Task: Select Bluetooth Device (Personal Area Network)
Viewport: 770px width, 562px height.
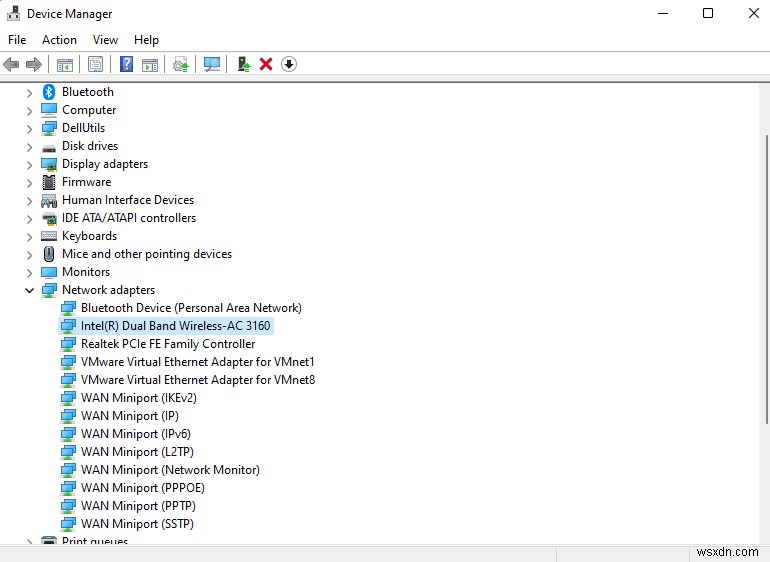Action: click(191, 308)
